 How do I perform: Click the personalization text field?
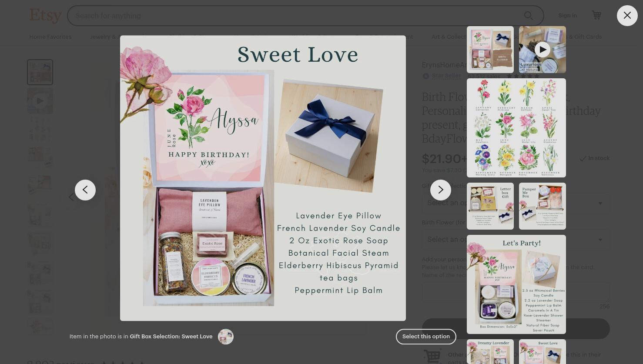click(x=516, y=292)
